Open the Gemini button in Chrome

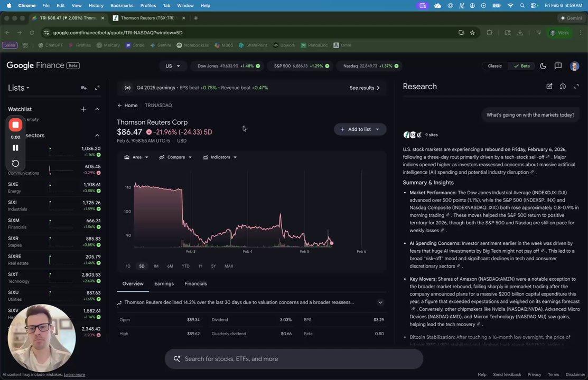point(571,18)
